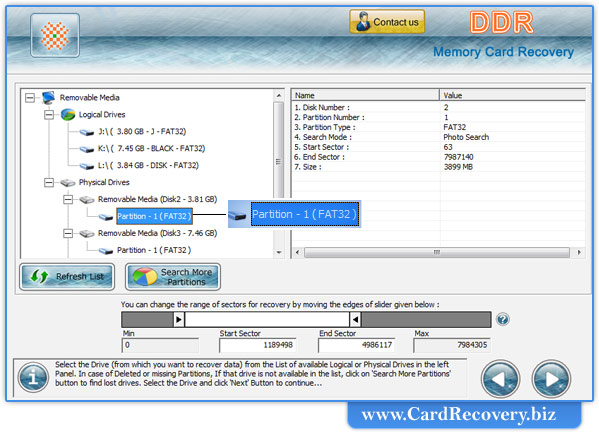Proceed with the Next right arrow button
Viewport: 599px width, 432px height.
pyautogui.click(x=551, y=379)
